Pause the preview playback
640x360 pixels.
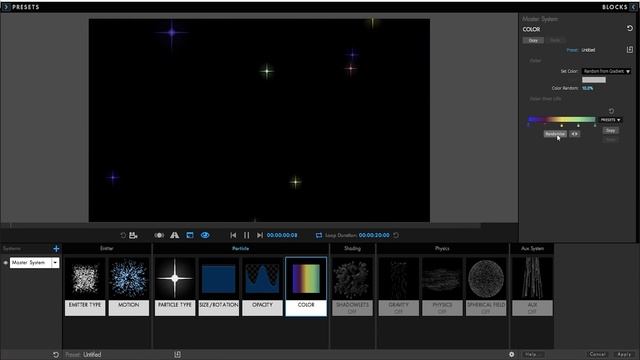pyautogui.click(x=247, y=235)
